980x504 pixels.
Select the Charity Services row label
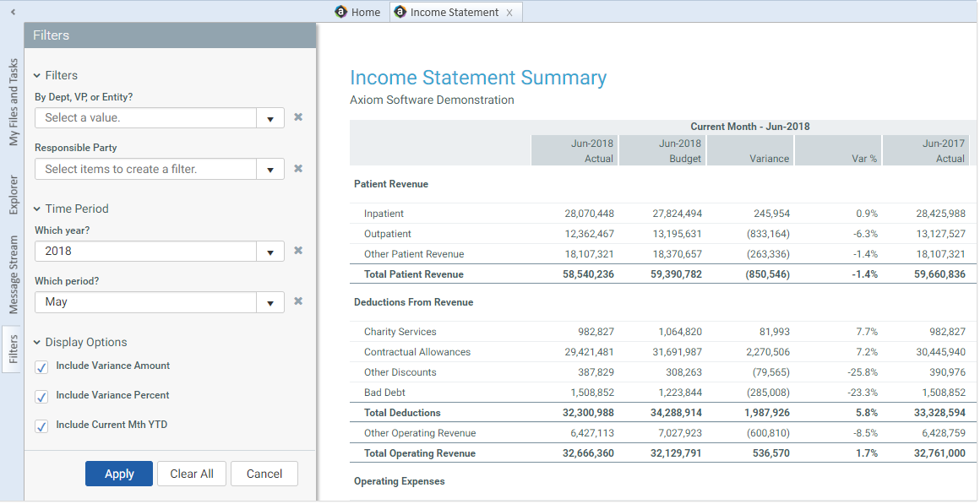pyautogui.click(x=400, y=332)
